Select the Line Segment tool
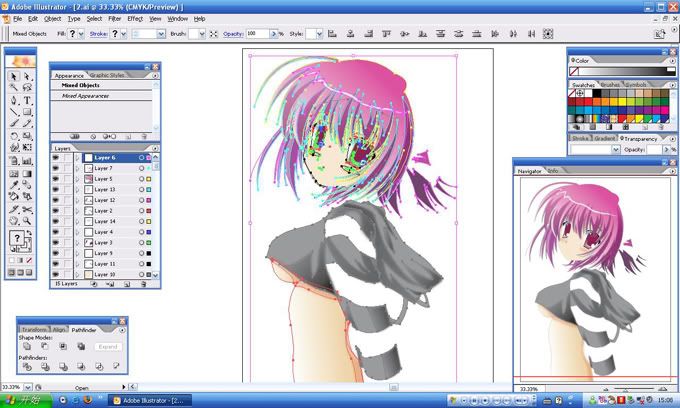The image size is (680, 408). [x=14, y=112]
